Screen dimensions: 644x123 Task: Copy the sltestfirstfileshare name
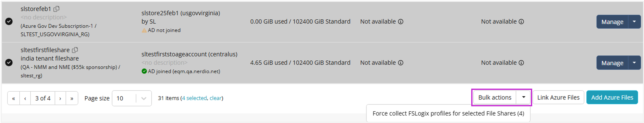[75, 50]
